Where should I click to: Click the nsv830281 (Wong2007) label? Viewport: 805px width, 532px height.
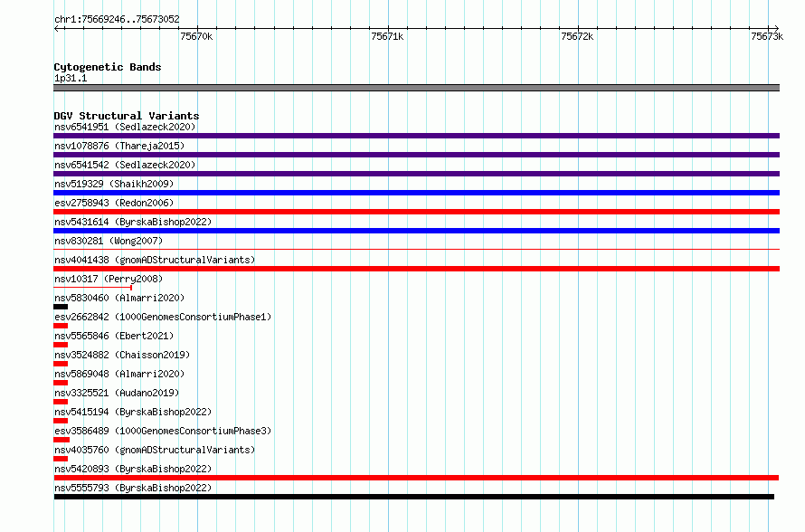[109, 241]
